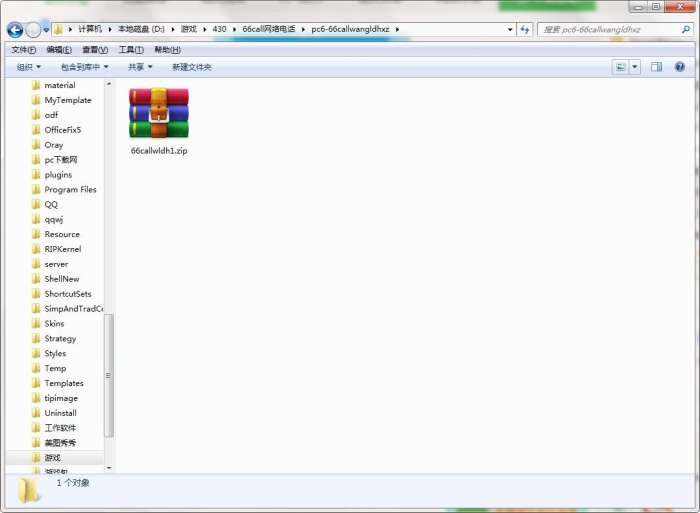Open the 组织 dropdown
The height and width of the screenshot is (513, 700).
29,67
